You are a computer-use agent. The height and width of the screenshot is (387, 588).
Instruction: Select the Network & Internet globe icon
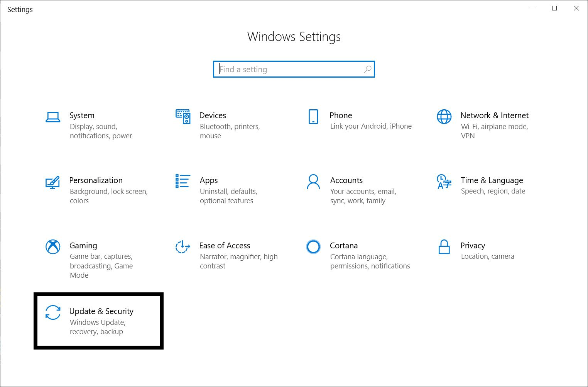click(x=444, y=116)
